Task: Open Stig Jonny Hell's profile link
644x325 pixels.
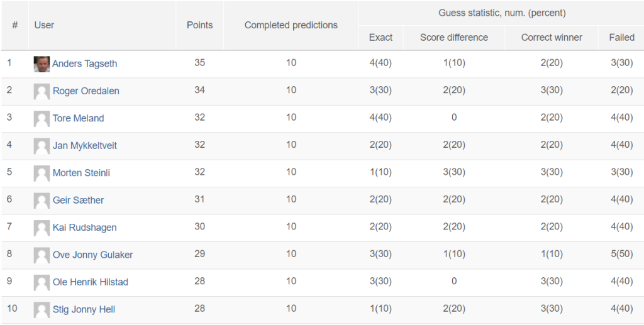Action: point(84,309)
